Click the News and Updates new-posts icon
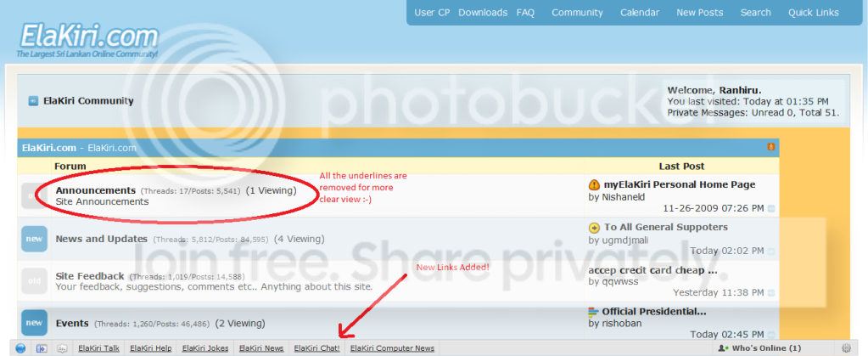This screenshot has width=868, height=356. (x=34, y=239)
